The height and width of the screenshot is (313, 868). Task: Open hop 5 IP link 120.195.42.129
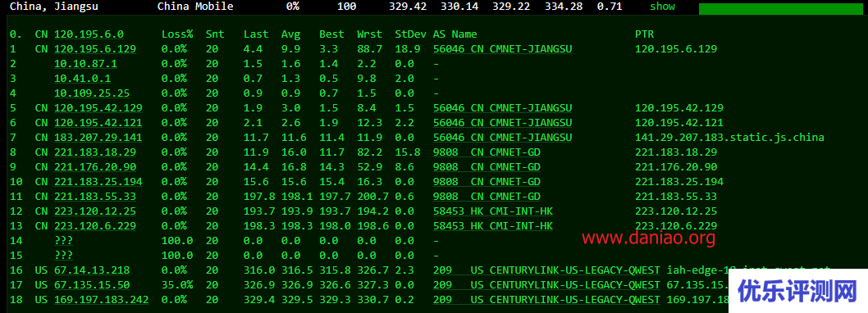[x=98, y=108]
